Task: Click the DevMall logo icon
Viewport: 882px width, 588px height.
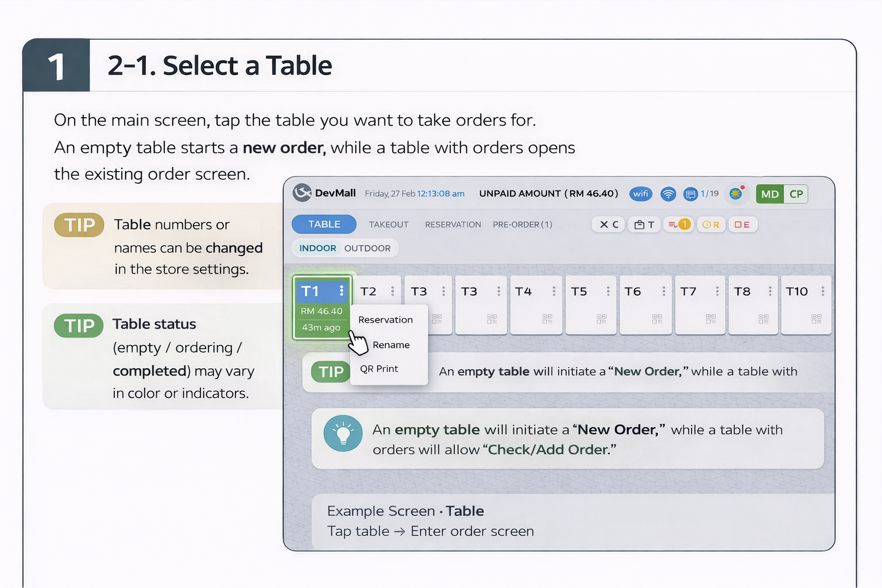Action: click(x=302, y=193)
